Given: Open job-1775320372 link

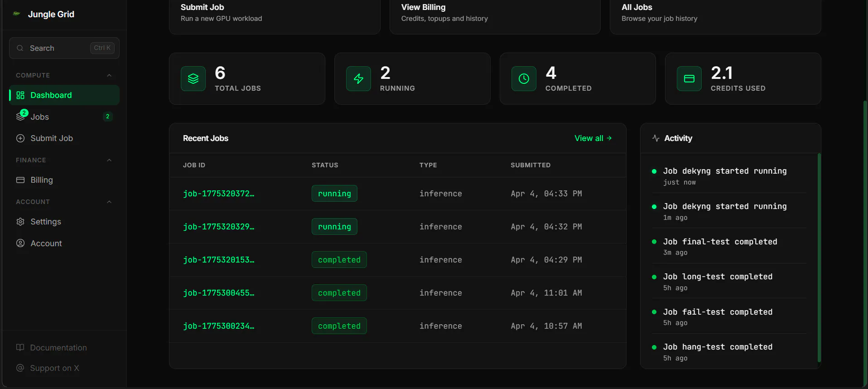Looking at the screenshot, I should point(219,194).
